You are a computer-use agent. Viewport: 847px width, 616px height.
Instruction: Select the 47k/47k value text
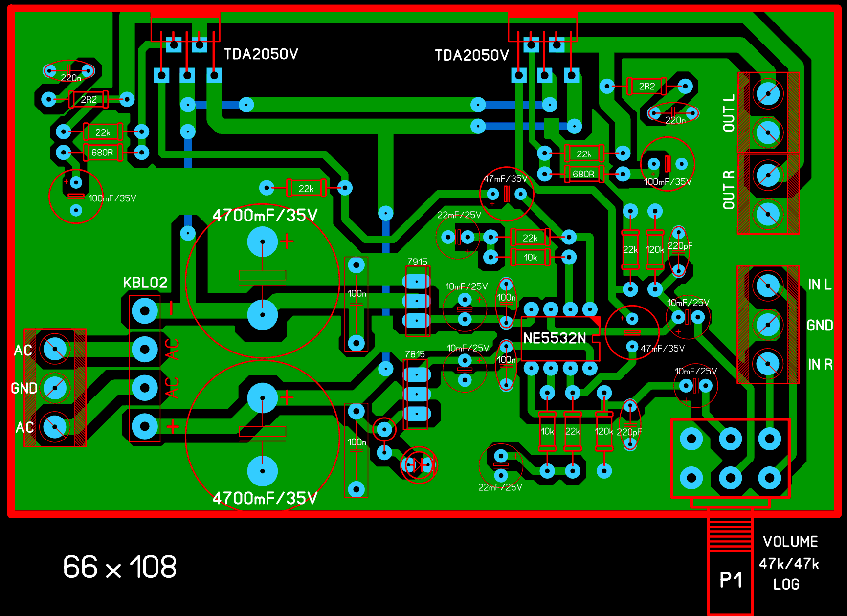click(x=789, y=564)
